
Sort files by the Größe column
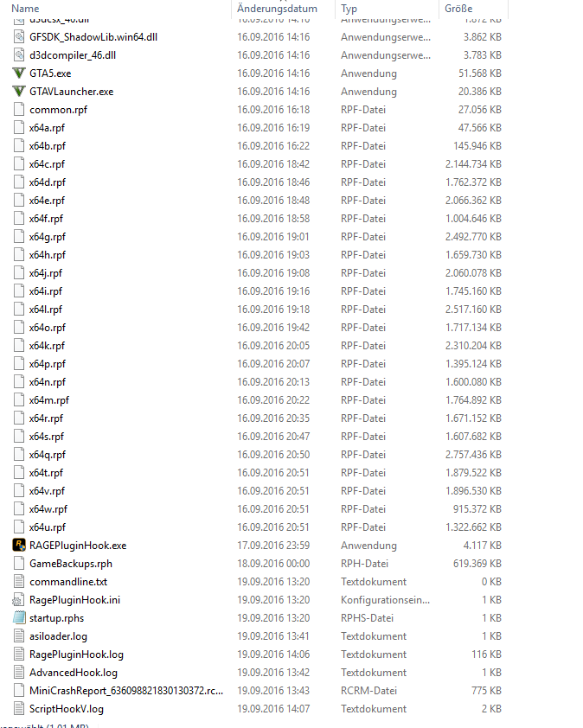tap(458, 9)
